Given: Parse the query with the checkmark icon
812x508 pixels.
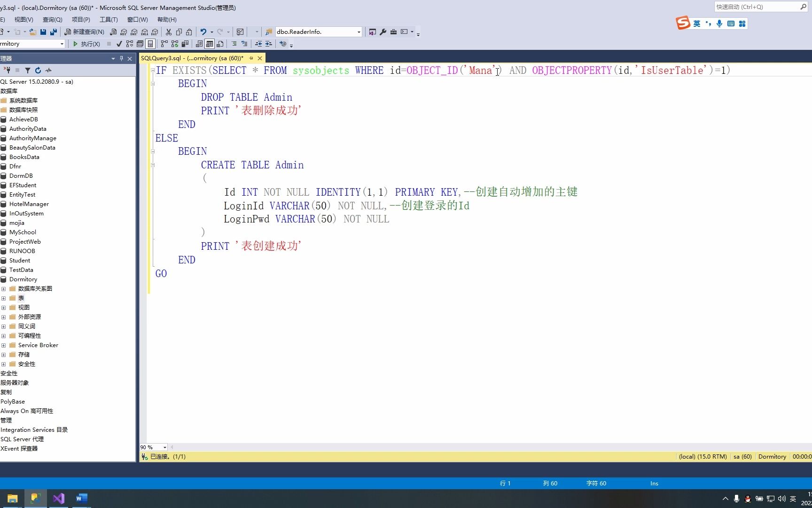Looking at the screenshot, I should 119,44.
